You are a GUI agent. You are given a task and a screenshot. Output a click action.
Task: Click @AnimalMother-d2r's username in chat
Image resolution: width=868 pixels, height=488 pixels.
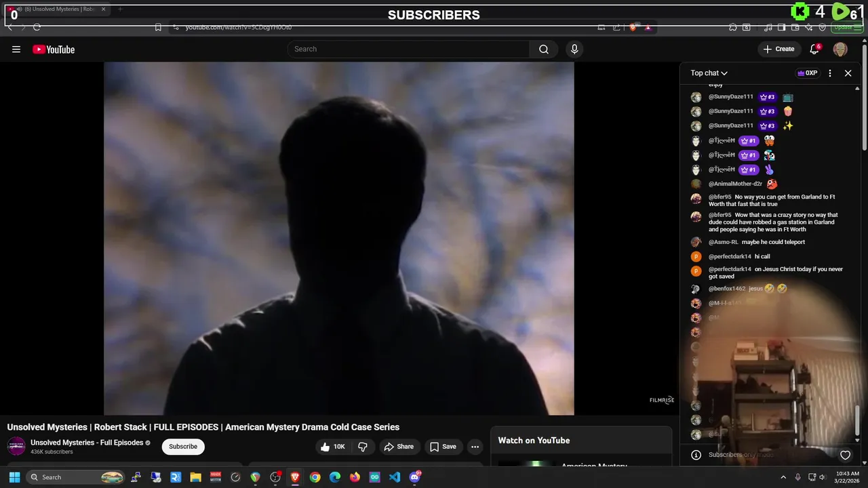[x=736, y=184]
